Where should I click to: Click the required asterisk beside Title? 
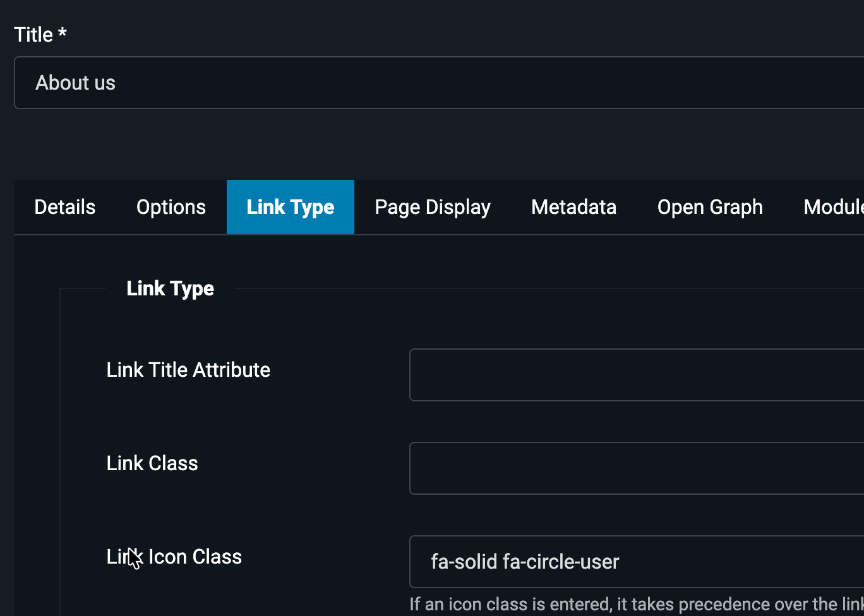pos(63,32)
